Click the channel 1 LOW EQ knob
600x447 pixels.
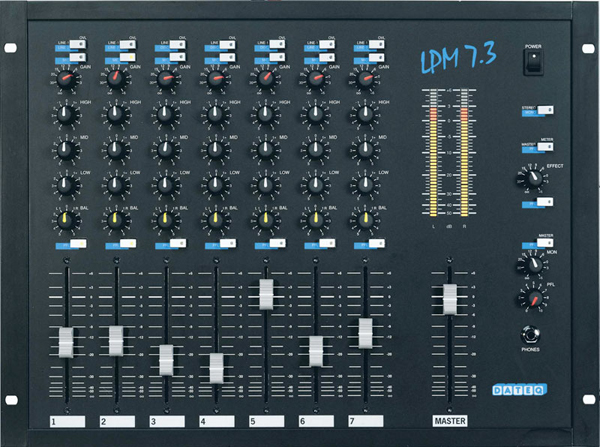[x=66, y=185]
